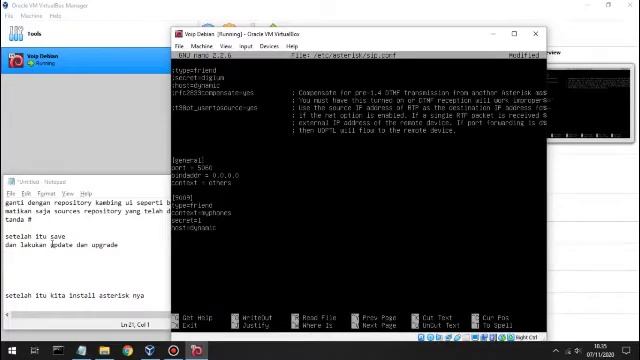Click the mouse integration icon in VM status bar
Viewport: 640px width, 360px height.
click(502, 338)
